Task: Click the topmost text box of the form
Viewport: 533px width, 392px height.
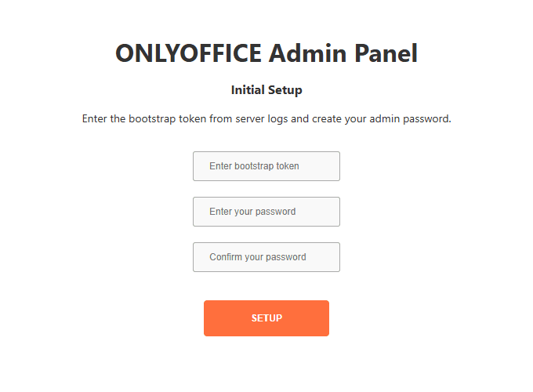Action: click(x=266, y=166)
